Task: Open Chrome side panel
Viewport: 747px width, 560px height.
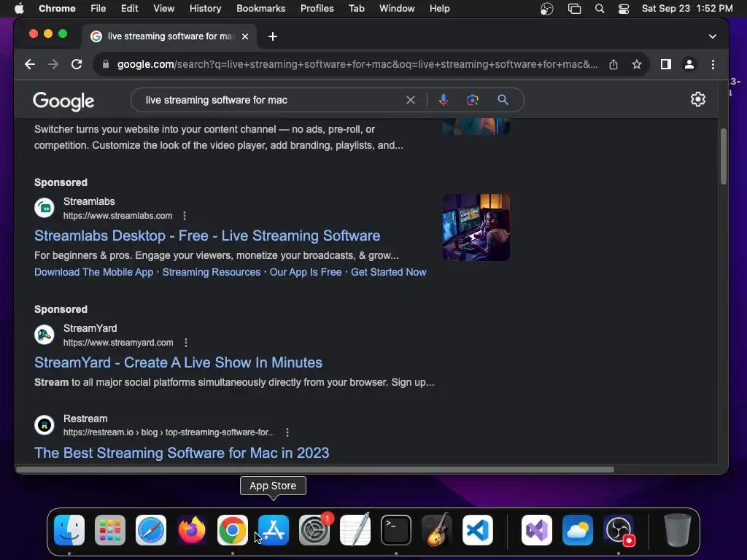Action: tap(665, 64)
